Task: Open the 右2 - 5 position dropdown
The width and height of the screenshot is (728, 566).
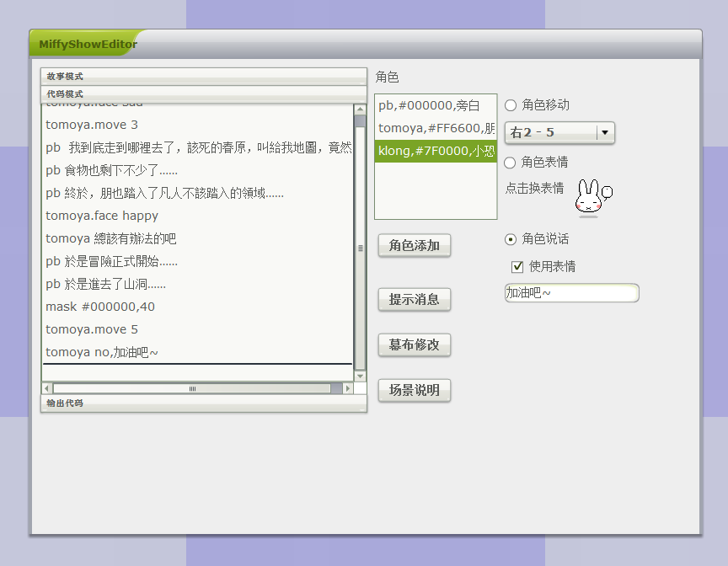Action: (x=559, y=132)
